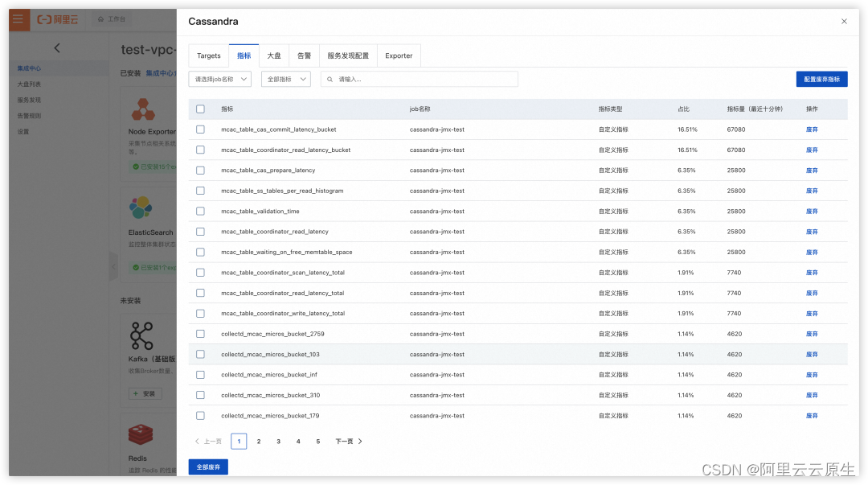Open 设置 in the sidebar
This screenshot has width=868, height=485.
(23, 132)
